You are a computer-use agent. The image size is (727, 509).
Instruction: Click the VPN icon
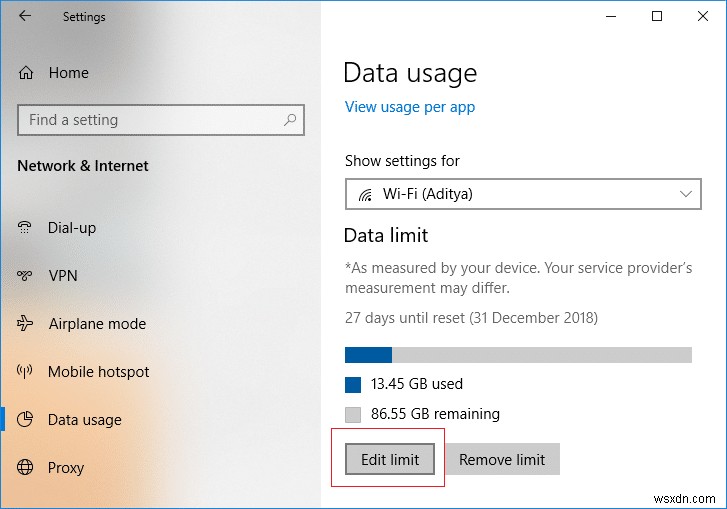point(26,276)
